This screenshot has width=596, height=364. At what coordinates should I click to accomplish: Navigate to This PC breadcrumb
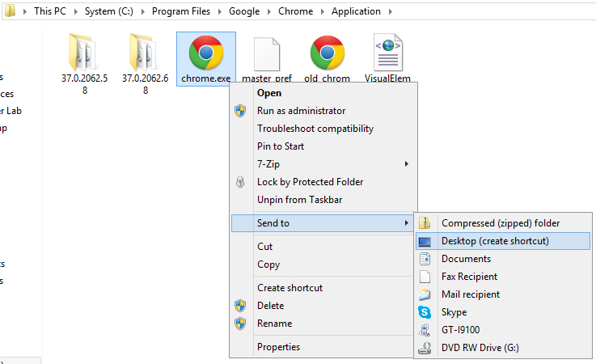50,11
